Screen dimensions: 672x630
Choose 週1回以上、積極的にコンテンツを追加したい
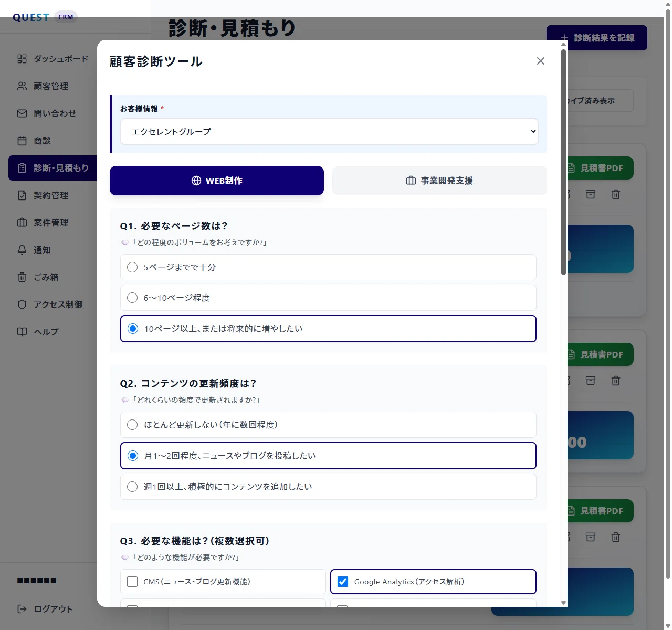pos(328,487)
